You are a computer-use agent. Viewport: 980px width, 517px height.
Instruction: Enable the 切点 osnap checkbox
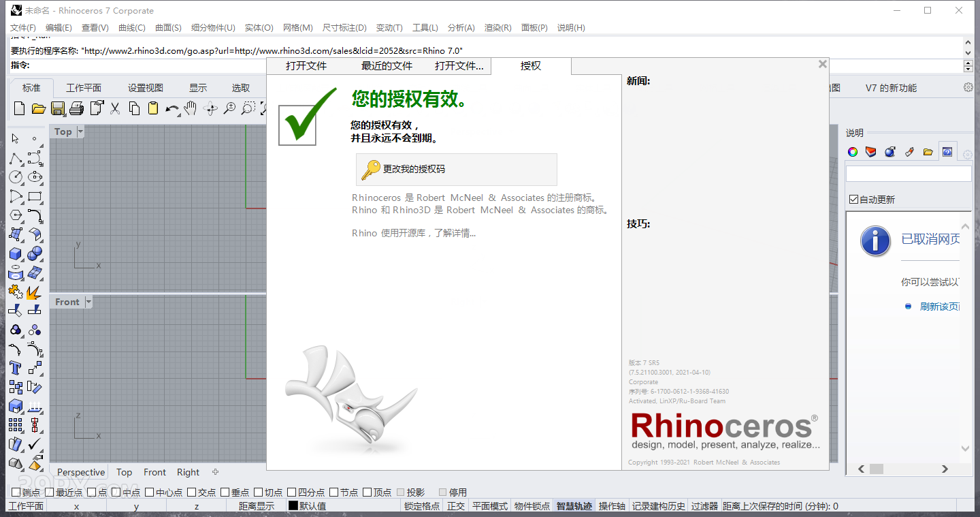point(259,492)
